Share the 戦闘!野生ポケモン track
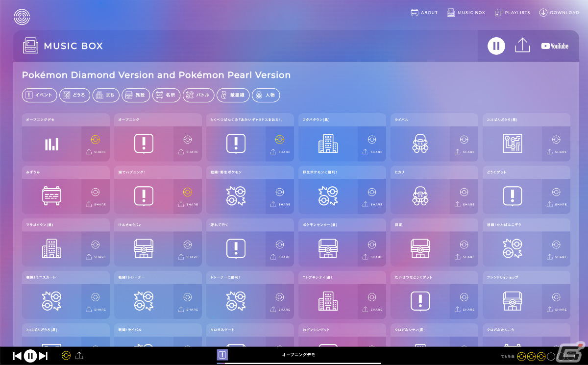The image size is (588, 365). click(x=280, y=204)
